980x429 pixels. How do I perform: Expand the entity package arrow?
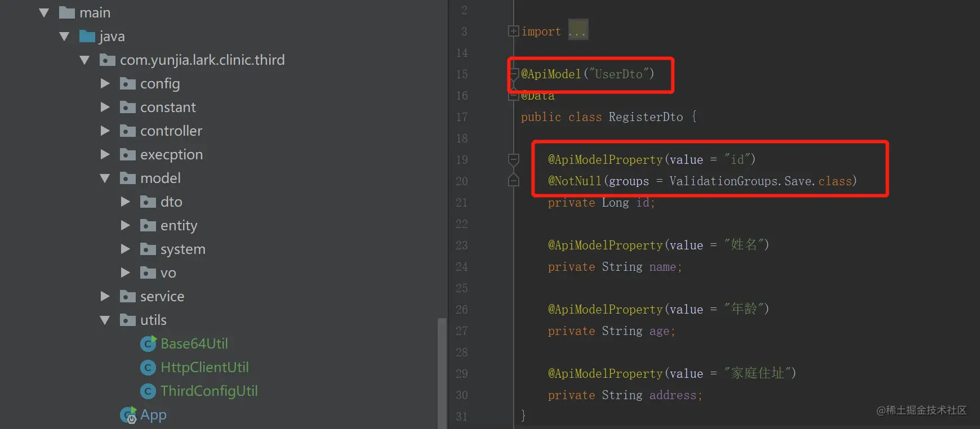[x=125, y=225]
